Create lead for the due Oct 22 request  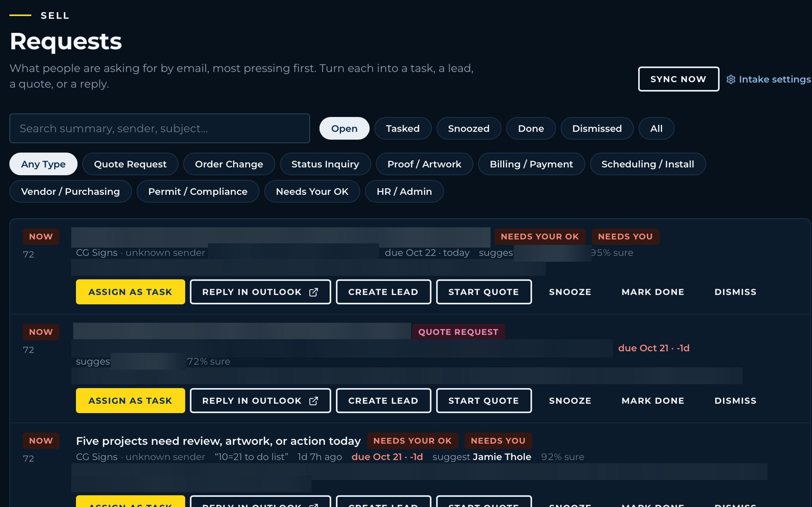coord(383,292)
